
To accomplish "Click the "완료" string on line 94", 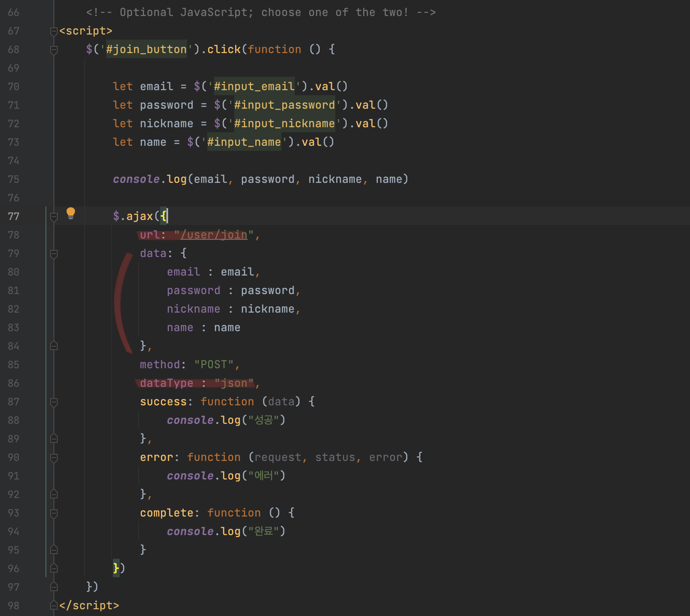I will click(264, 531).
